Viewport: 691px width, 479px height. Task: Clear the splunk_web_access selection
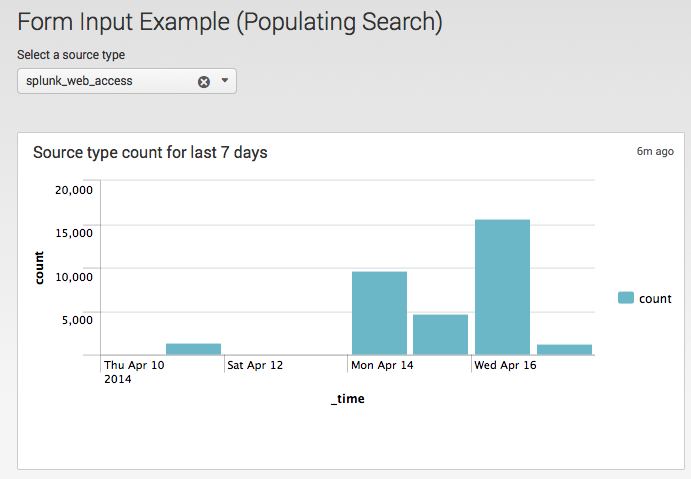204,82
